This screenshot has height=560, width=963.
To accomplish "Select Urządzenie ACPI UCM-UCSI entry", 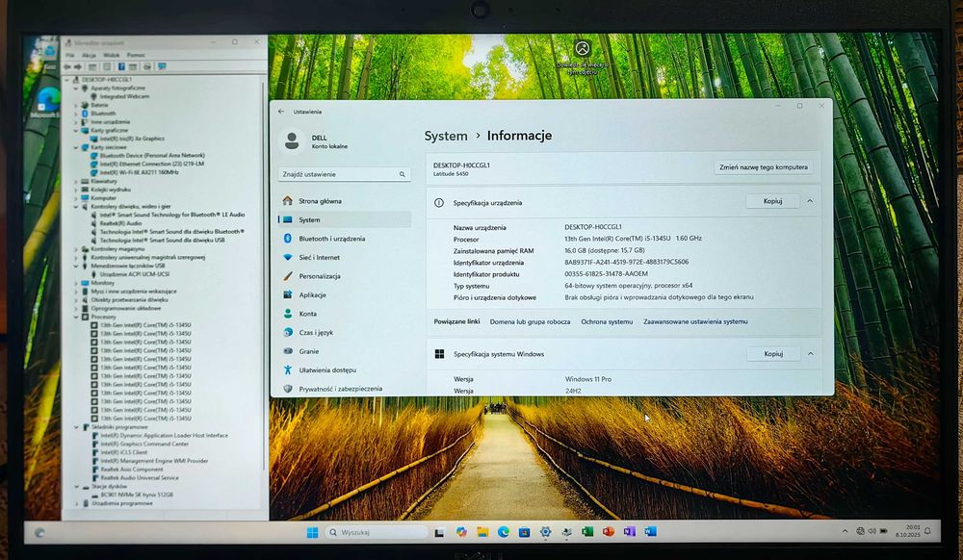I will coord(135,274).
